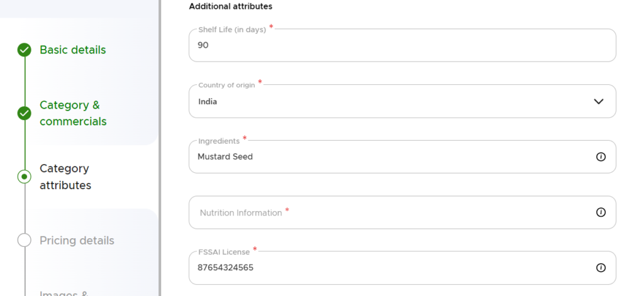The width and height of the screenshot is (644, 296).
Task: Select the Category attributes step label
Action: (x=65, y=177)
